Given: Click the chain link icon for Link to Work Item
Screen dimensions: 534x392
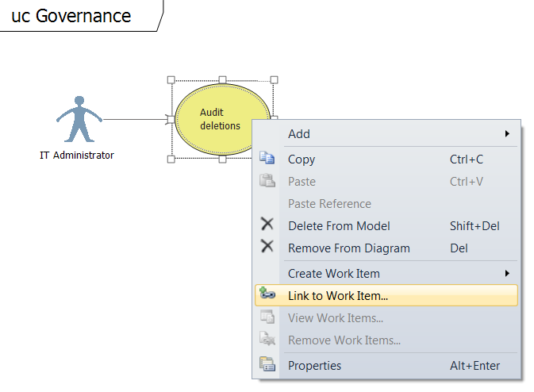Looking at the screenshot, I should click(267, 294).
